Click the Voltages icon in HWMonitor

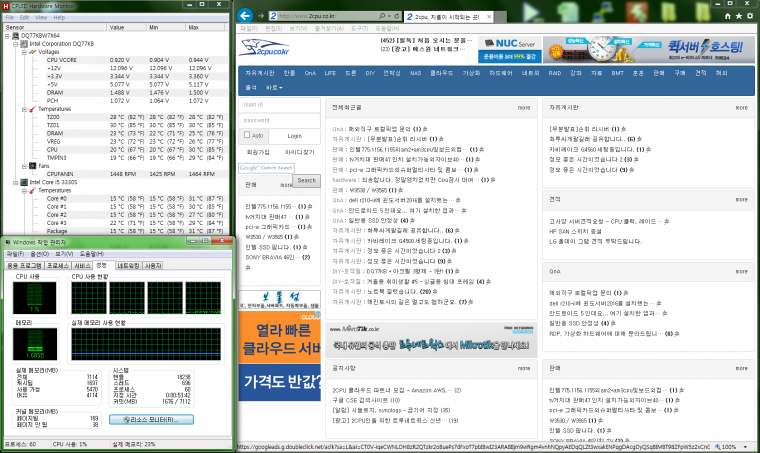(x=32, y=52)
